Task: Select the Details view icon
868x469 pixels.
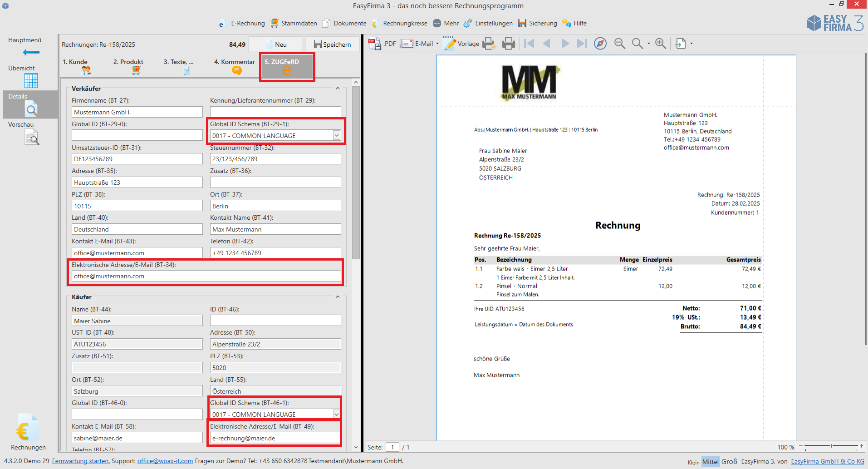Action: (31, 109)
